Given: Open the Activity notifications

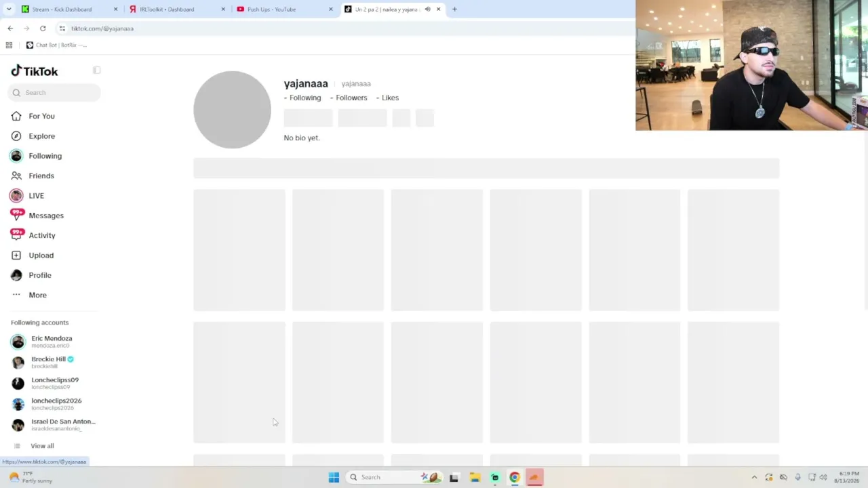Looking at the screenshot, I should coord(41,235).
